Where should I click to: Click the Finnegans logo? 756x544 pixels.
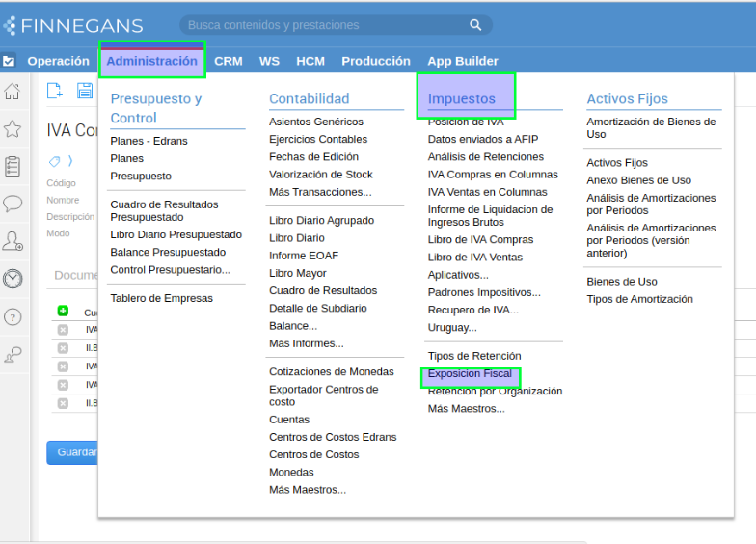(73, 25)
